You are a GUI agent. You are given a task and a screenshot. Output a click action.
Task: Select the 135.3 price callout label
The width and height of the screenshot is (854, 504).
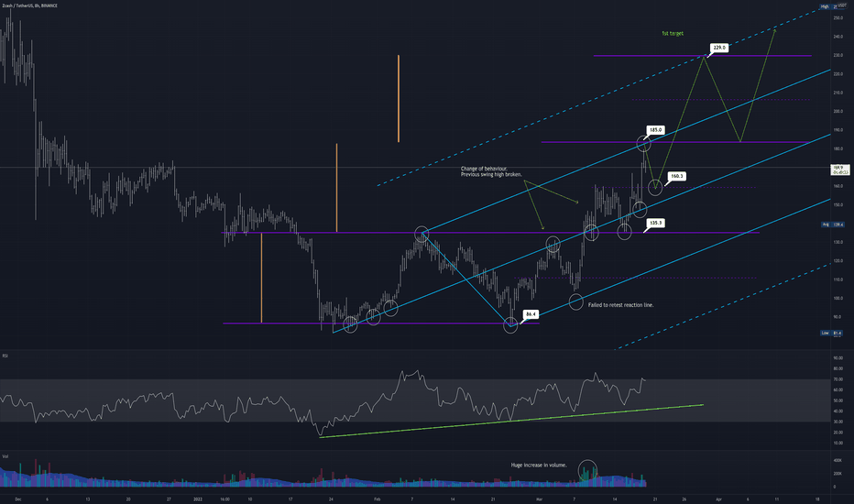pyautogui.click(x=656, y=223)
